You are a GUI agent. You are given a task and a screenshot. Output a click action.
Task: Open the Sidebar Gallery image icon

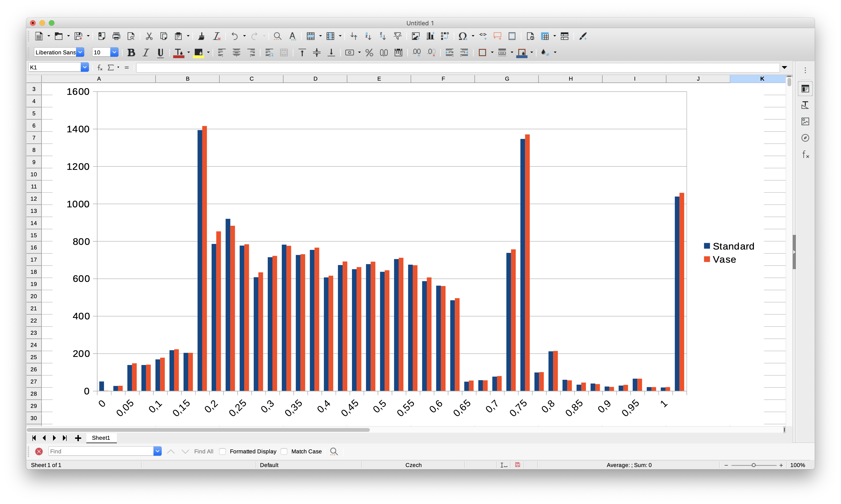(x=805, y=121)
